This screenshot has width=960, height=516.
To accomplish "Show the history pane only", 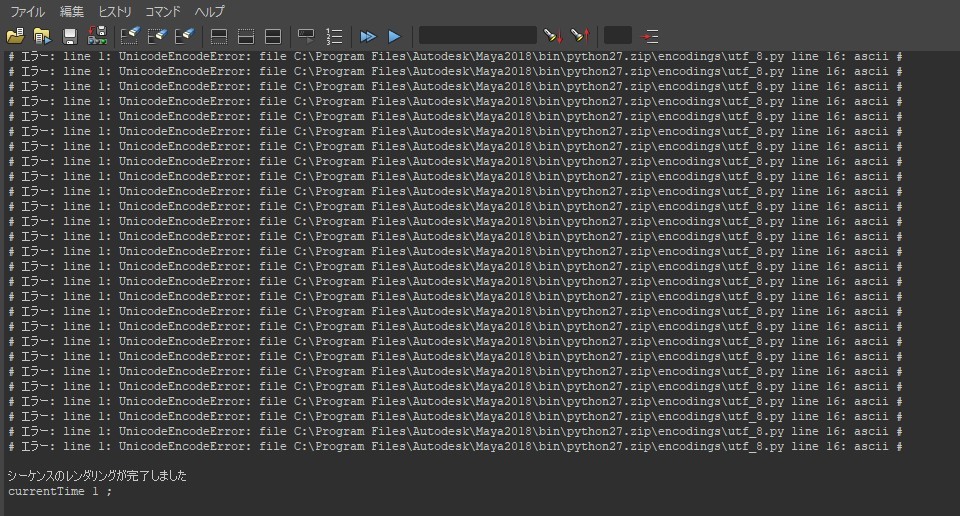I will 219,36.
